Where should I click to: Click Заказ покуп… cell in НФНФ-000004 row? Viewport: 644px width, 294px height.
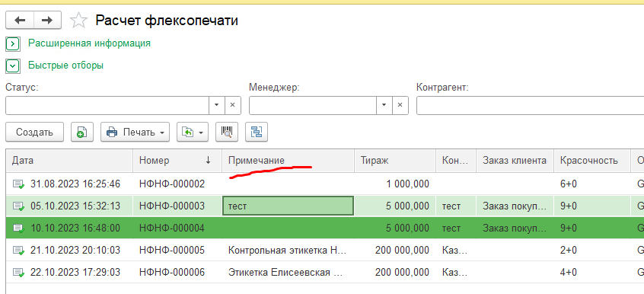[x=515, y=228]
